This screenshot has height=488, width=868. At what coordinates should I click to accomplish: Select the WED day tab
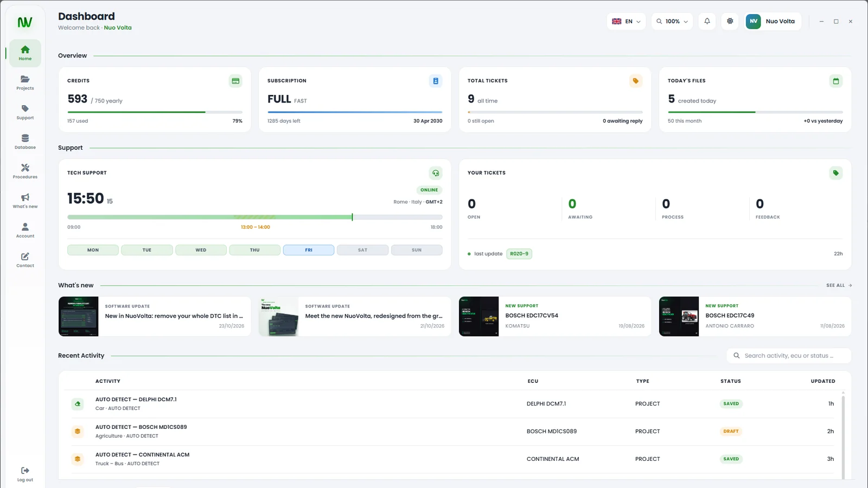click(201, 250)
